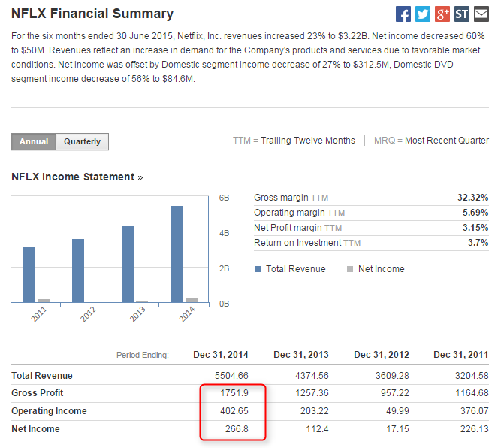Image resolution: width=501 pixels, height=448 pixels.
Task: Click Gross Profit row label
Action: (x=38, y=393)
